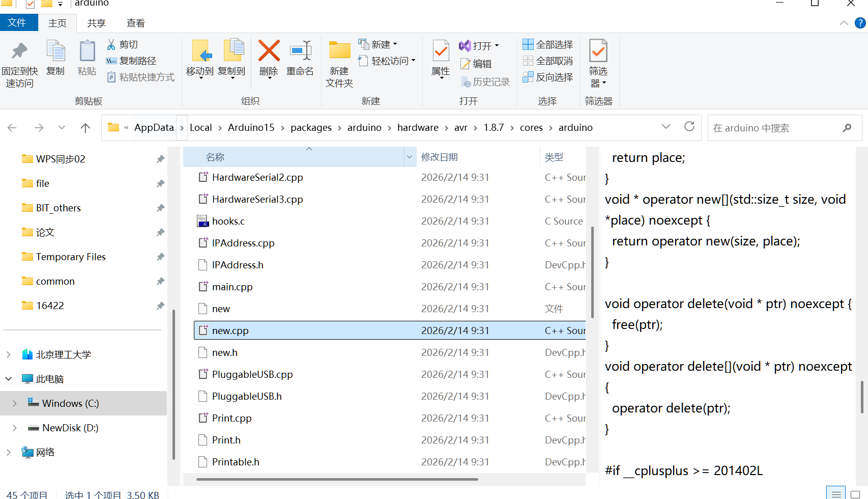Open Properties (属性) icon
The width and height of the screenshot is (868, 499).
[x=441, y=59]
